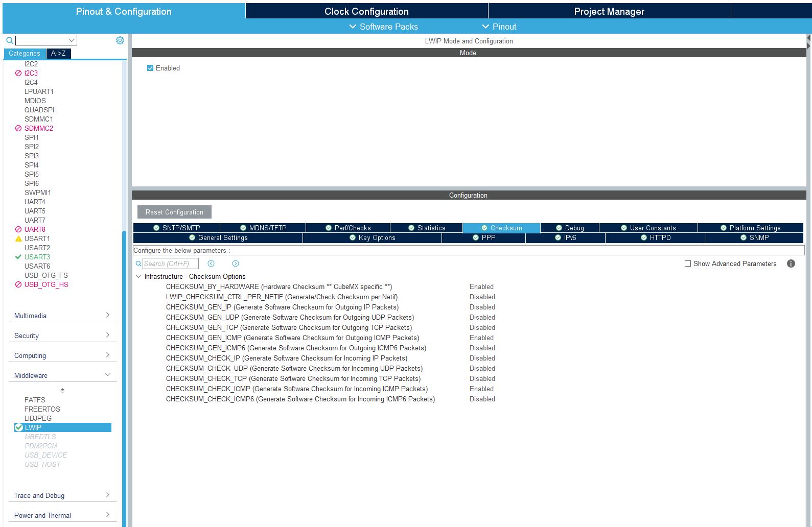Toggle the LWIP Enabled checkbox

tap(150, 68)
